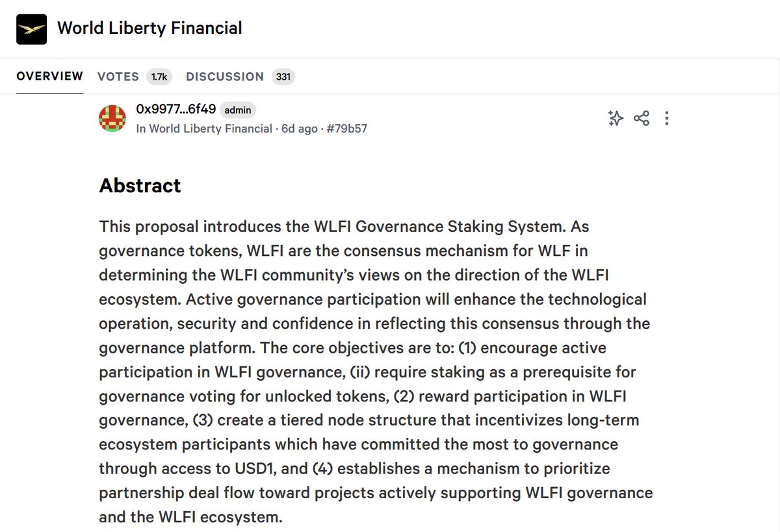Screen dimensions: 780x532
Task: Click the admin role badge
Action: tap(238, 110)
